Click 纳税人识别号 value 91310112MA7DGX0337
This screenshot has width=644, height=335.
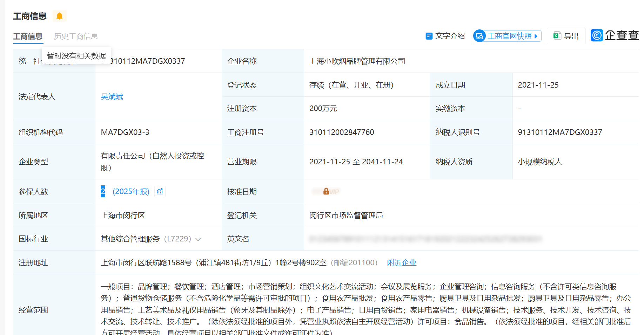tap(560, 132)
